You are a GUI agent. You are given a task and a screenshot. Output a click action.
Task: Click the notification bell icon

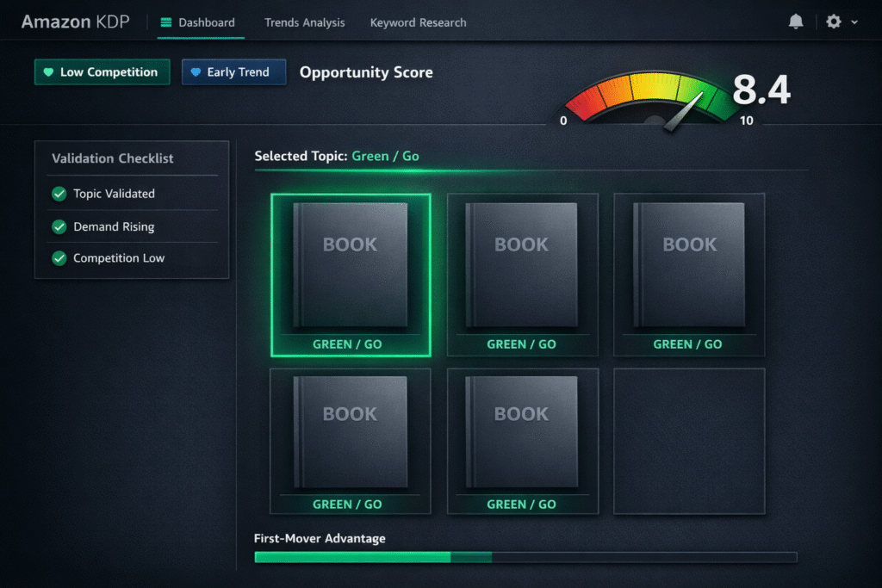pos(796,22)
